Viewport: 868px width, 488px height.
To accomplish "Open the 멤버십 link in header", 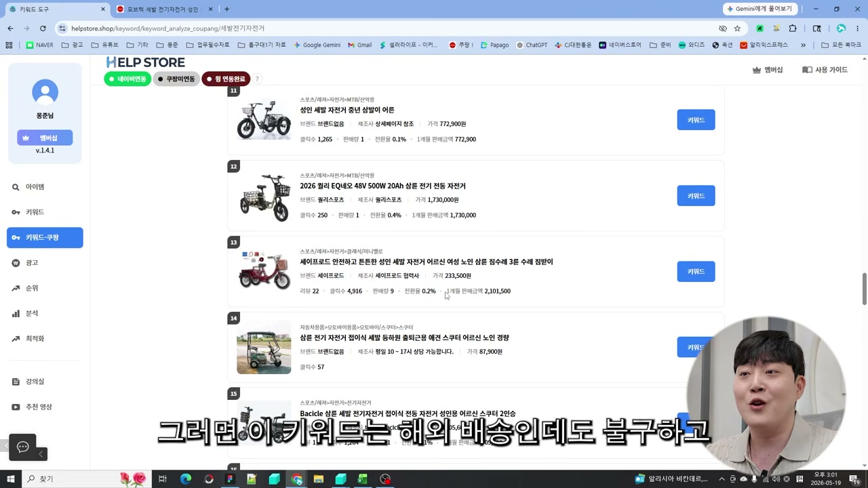I will point(768,70).
